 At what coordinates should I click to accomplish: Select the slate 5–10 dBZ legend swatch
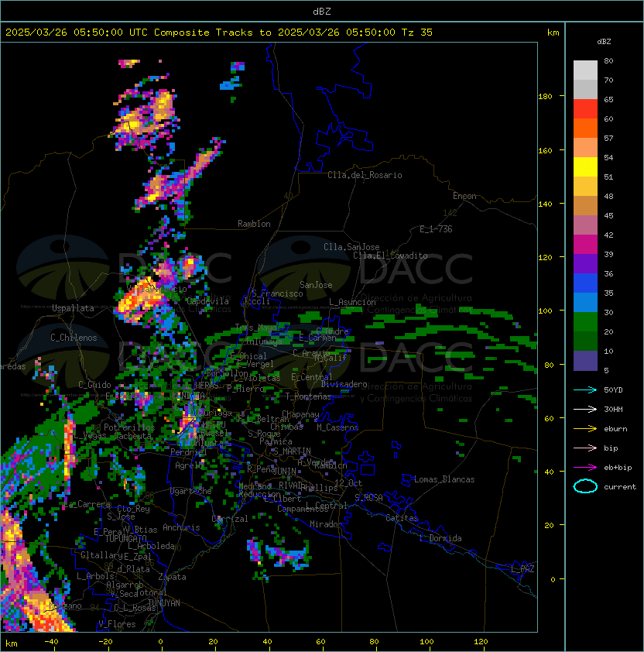click(x=585, y=361)
